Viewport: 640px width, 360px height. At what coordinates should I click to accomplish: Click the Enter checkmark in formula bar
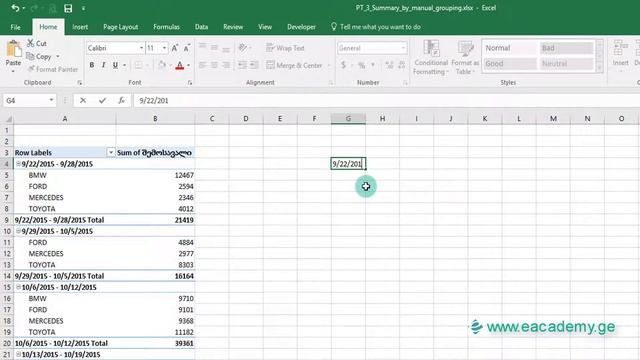(x=102, y=100)
